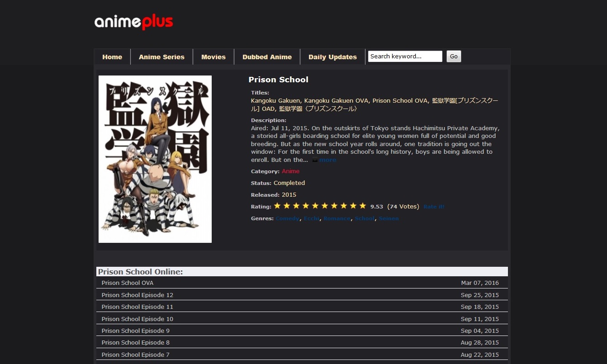This screenshot has width=607, height=364.
Task: Click the animeplus logo
Action: 134,22
